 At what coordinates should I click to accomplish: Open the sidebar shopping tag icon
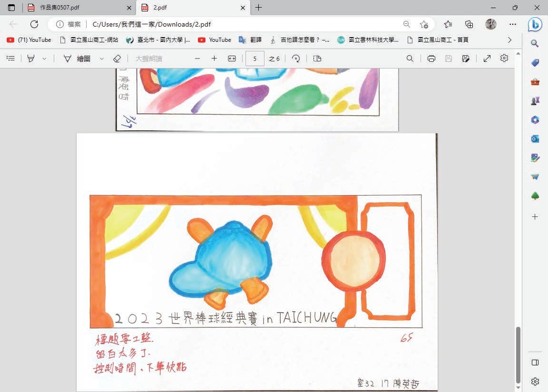coord(535,62)
